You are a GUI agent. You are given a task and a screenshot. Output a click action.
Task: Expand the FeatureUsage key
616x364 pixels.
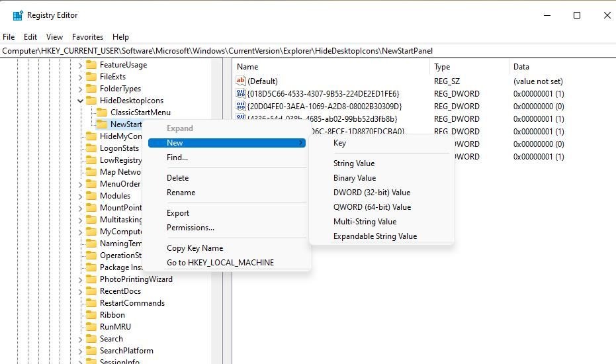tap(80, 66)
